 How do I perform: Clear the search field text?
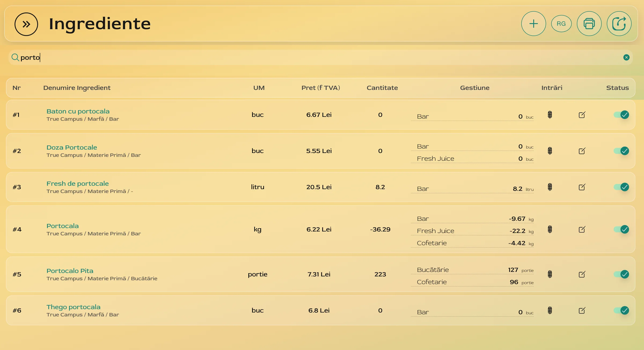click(626, 57)
